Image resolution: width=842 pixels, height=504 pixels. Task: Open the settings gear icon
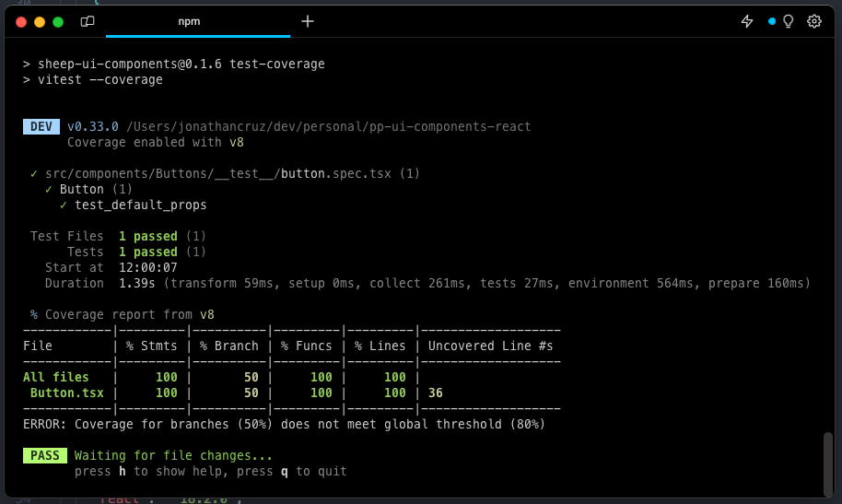[x=814, y=21]
